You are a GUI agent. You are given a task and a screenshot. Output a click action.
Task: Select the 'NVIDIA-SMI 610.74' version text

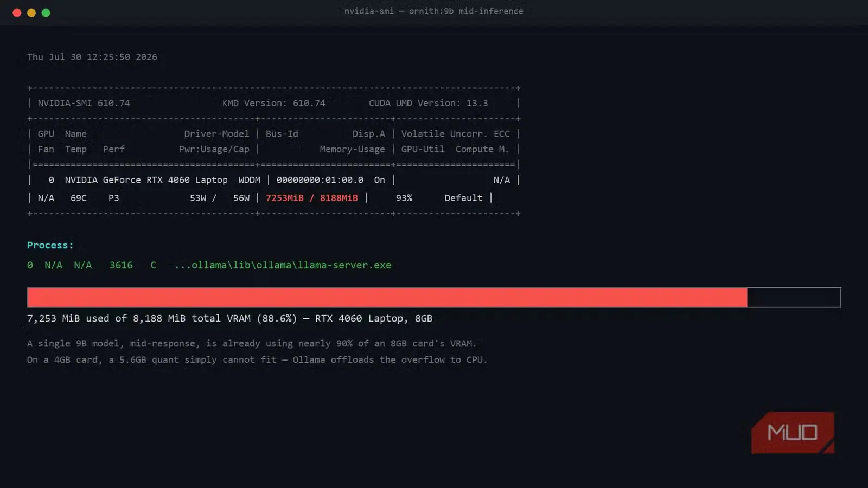click(84, 103)
